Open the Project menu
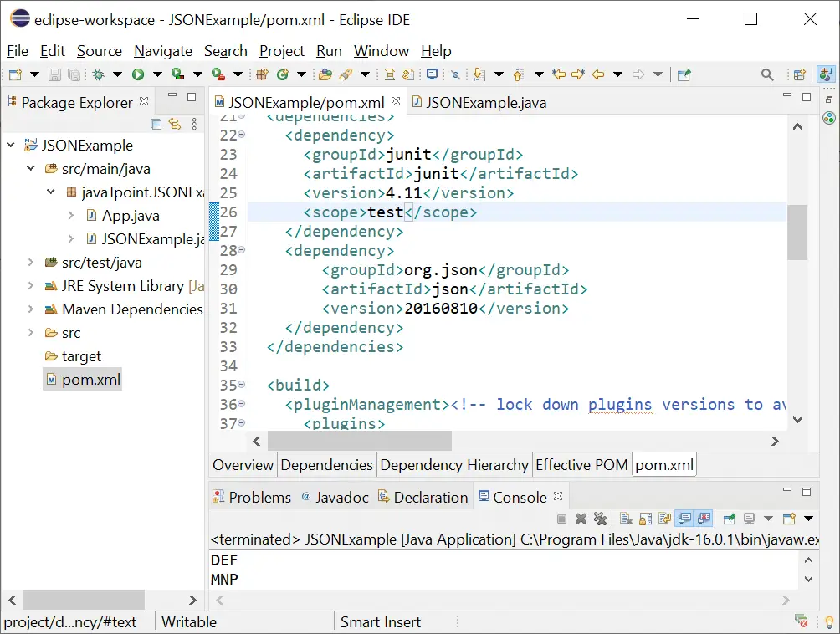The height and width of the screenshot is (634, 840). pos(282,51)
